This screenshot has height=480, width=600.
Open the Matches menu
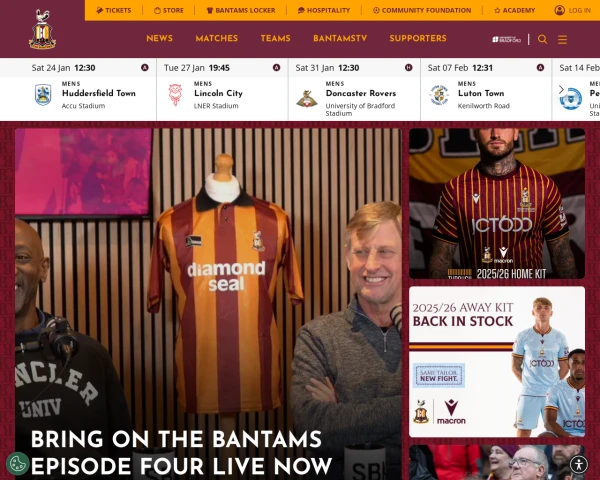tap(217, 38)
